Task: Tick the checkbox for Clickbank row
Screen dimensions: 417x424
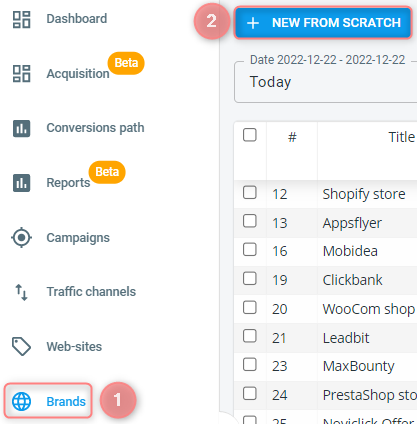Action: coord(250,278)
